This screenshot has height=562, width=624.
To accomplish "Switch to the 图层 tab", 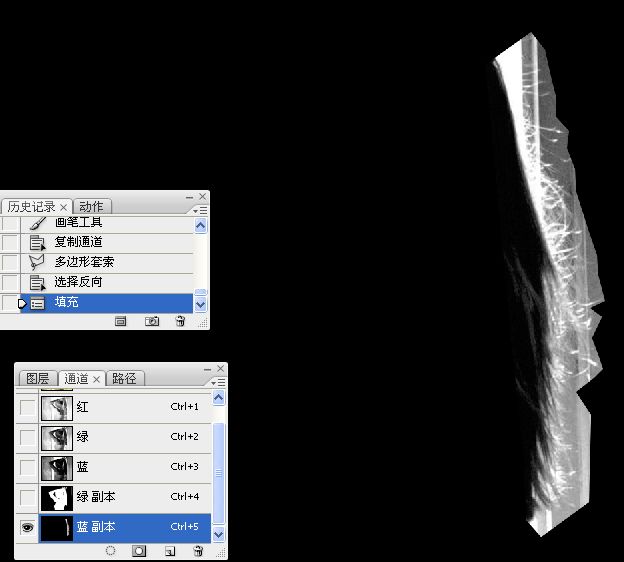I will (x=37, y=378).
